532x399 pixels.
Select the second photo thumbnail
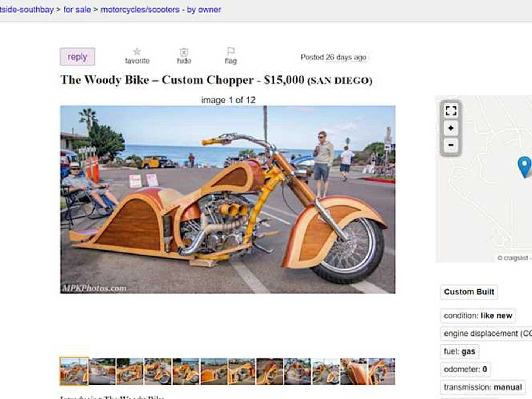102,371
